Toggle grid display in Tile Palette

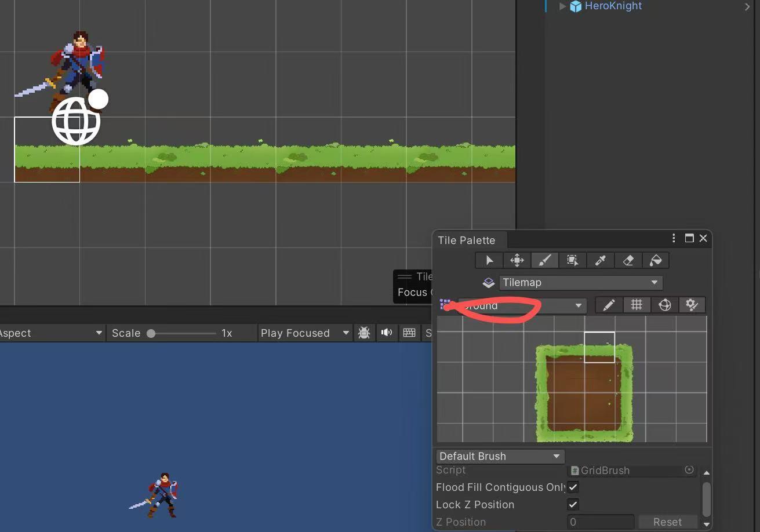pos(637,305)
